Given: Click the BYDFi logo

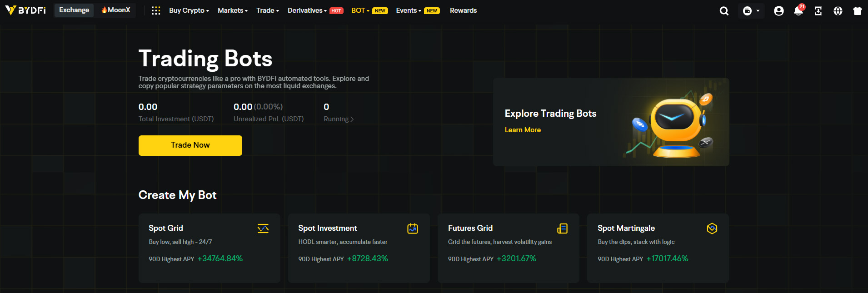Looking at the screenshot, I should [25, 10].
